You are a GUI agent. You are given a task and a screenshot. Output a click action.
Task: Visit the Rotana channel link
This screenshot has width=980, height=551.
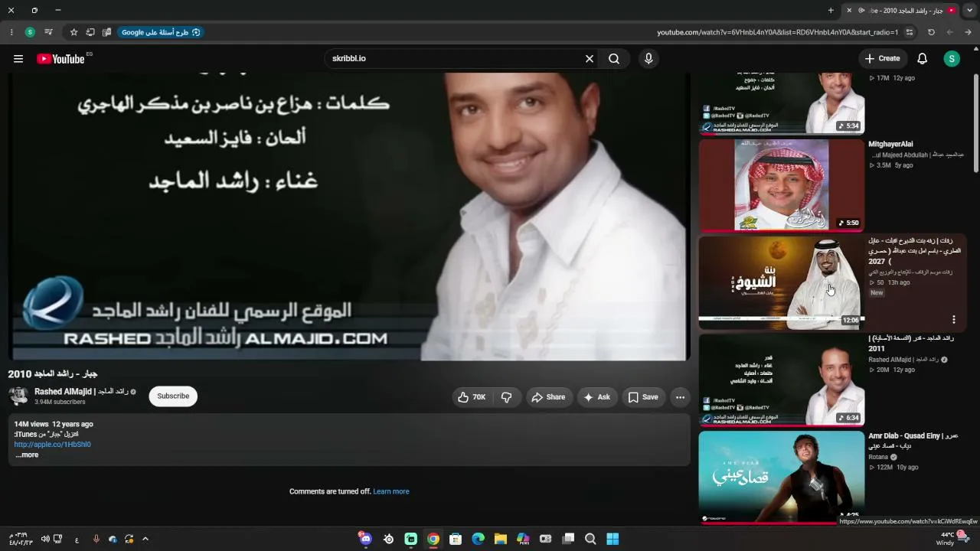click(878, 457)
